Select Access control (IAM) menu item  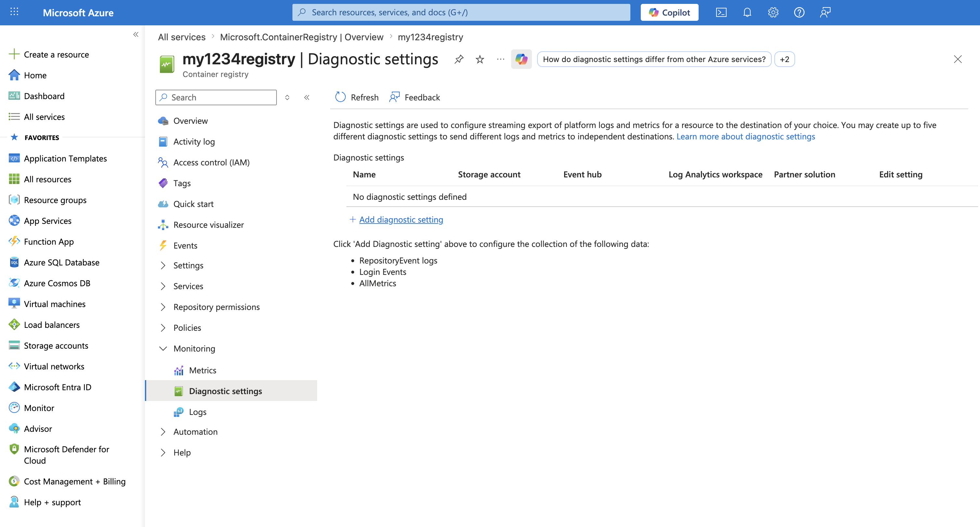tap(211, 162)
